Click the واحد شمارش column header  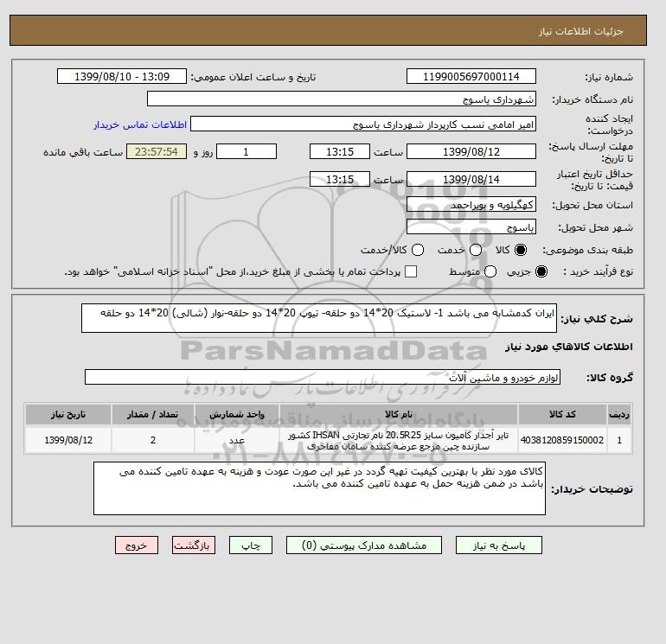pos(237,414)
